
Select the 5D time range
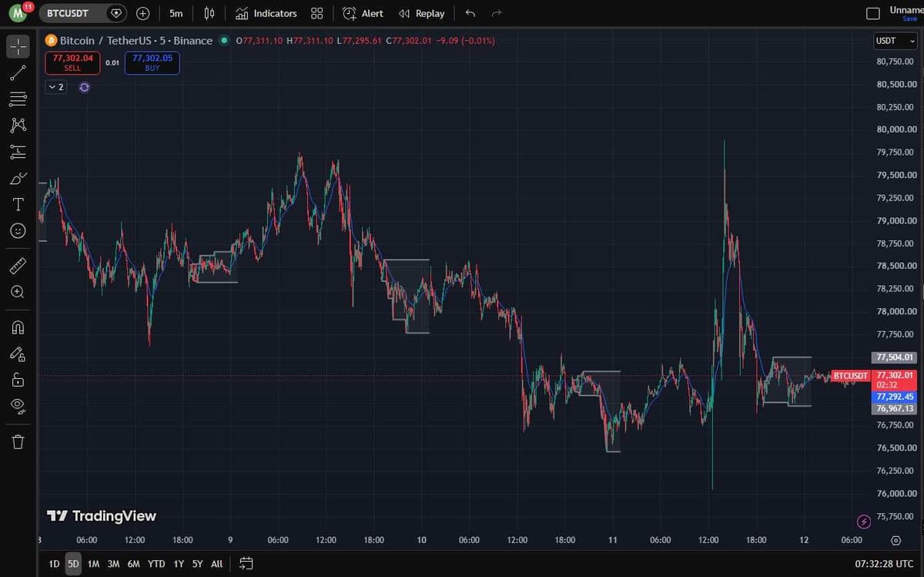[x=73, y=564]
